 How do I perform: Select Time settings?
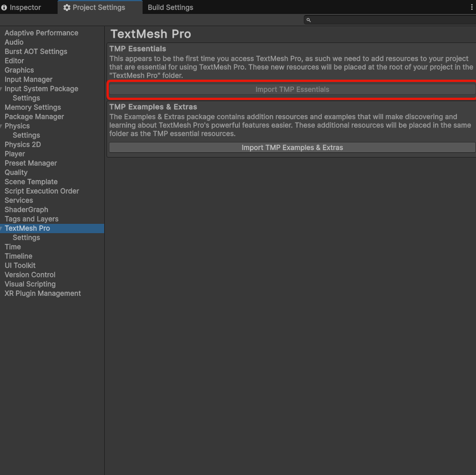pos(13,247)
